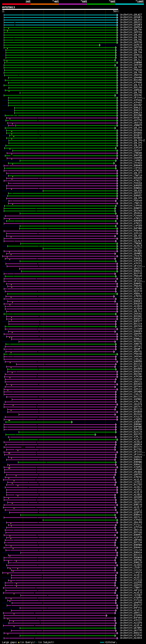Select hit label UniRef100_Q9LTL8
Viewport: 146px width, 644px height.
click(x=131, y=85)
